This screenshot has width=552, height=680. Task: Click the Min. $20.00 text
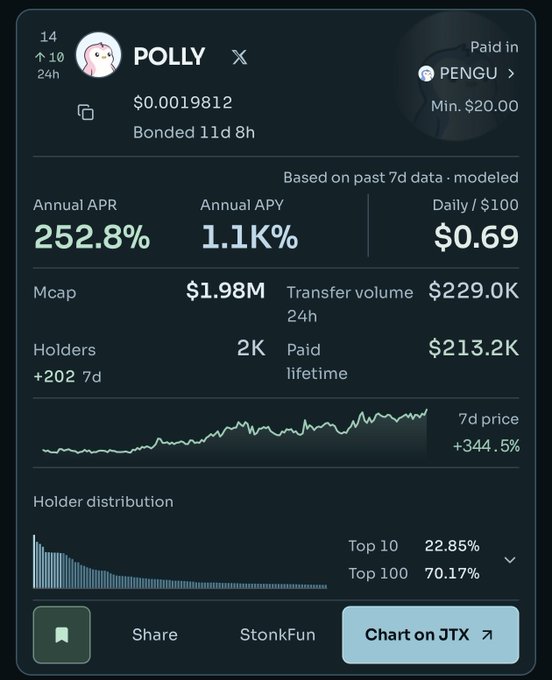474,106
